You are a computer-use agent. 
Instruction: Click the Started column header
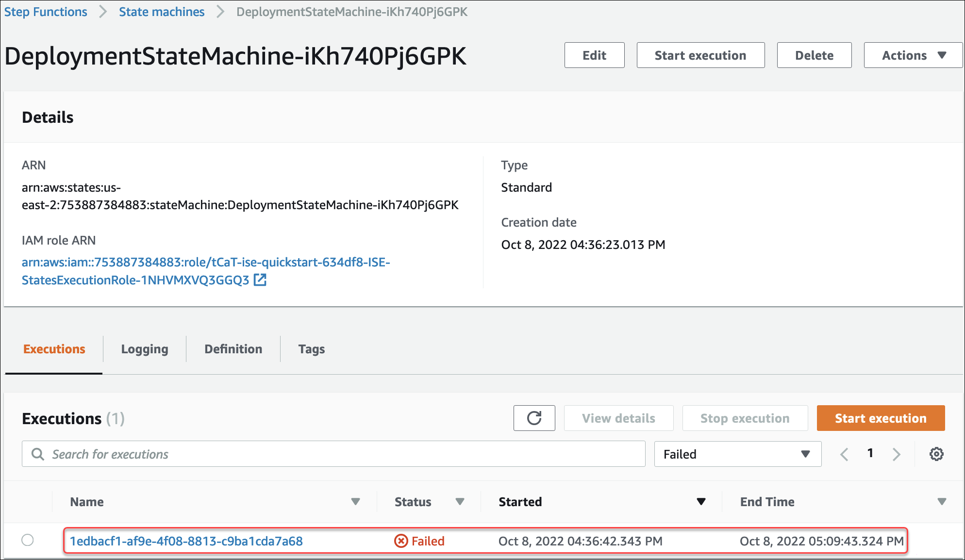click(x=520, y=501)
